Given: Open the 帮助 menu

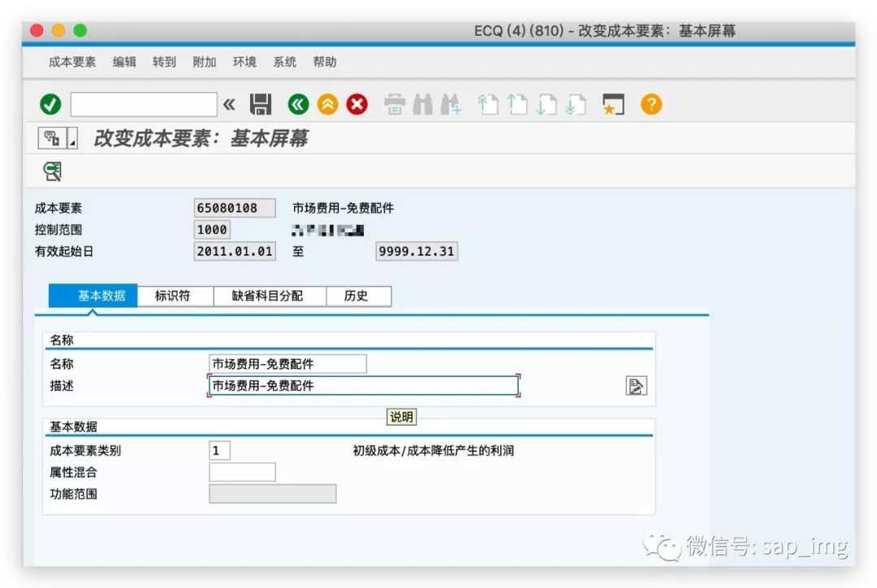Looking at the screenshot, I should coord(324,62).
